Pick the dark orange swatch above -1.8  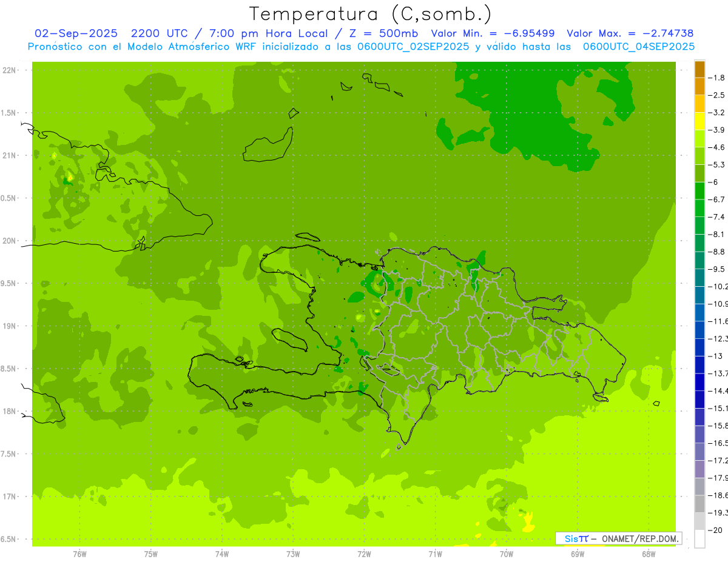[x=699, y=69]
